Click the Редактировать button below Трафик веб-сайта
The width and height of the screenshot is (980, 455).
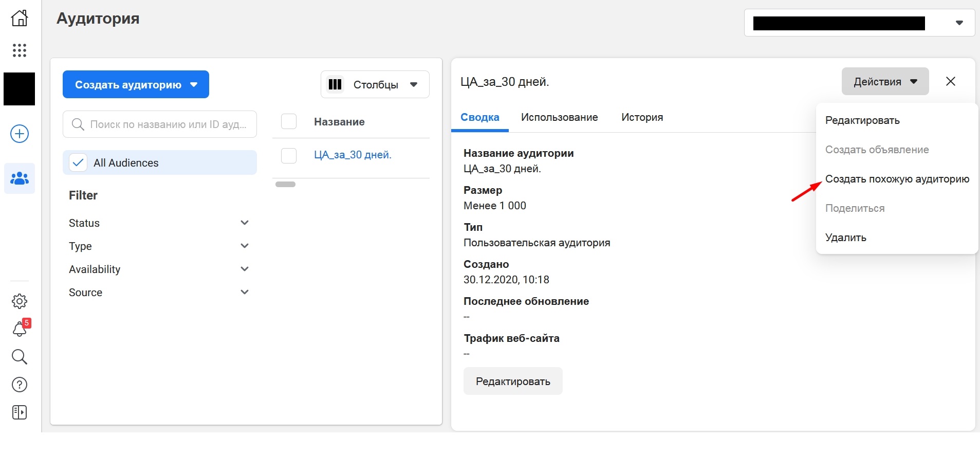tap(513, 381)
